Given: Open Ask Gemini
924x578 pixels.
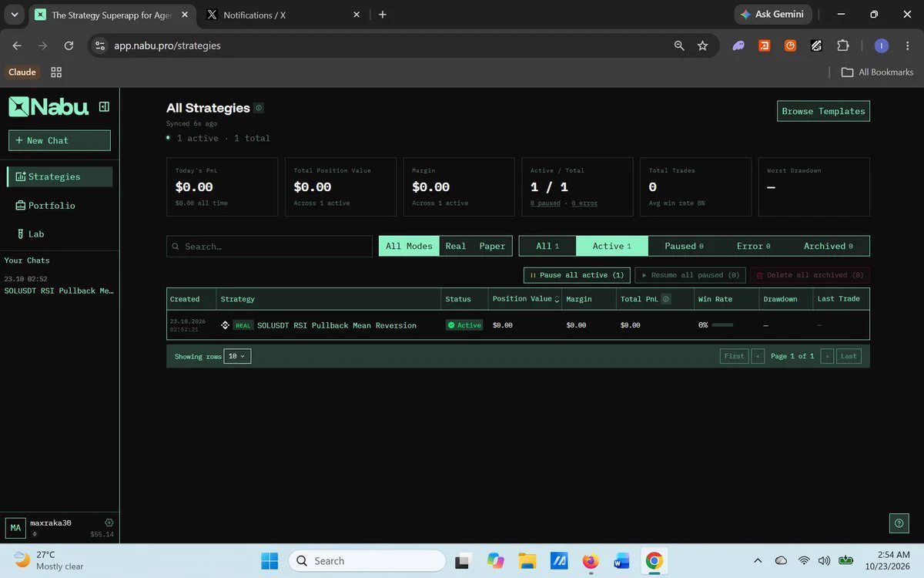Looking at the screenshot, I should [772, 15].
